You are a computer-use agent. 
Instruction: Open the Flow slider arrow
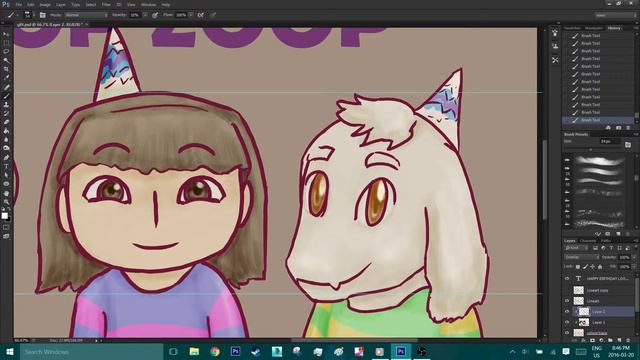pos(191,15)
